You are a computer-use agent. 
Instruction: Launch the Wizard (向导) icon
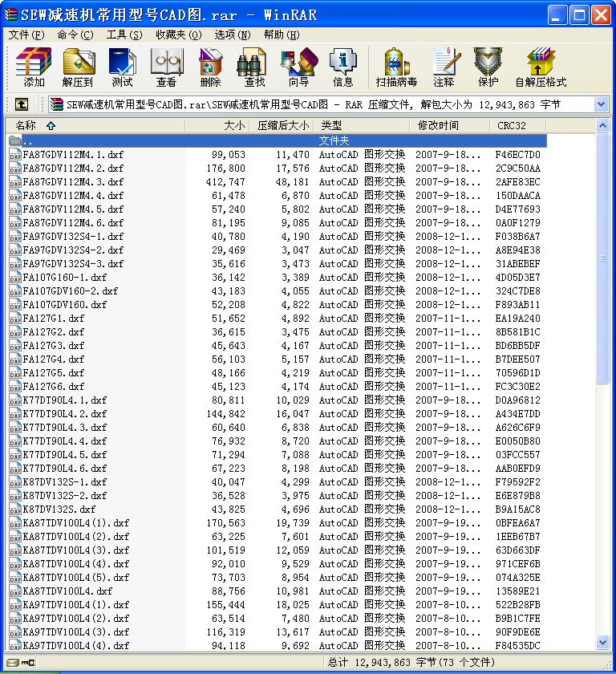[x=298, y=67]
